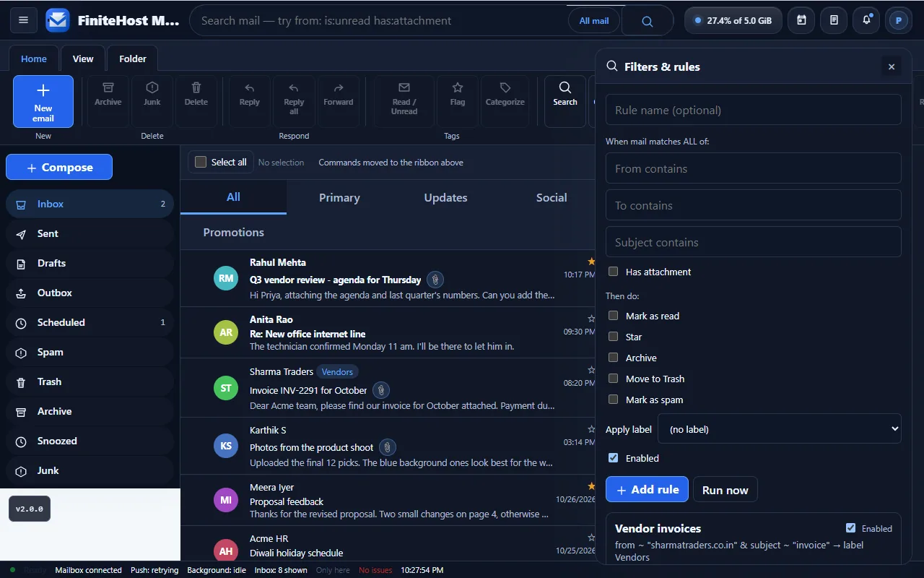The width and height of the screenshot is (924, 578).
Task: Click the From contains field
Action: click(754, 168)
